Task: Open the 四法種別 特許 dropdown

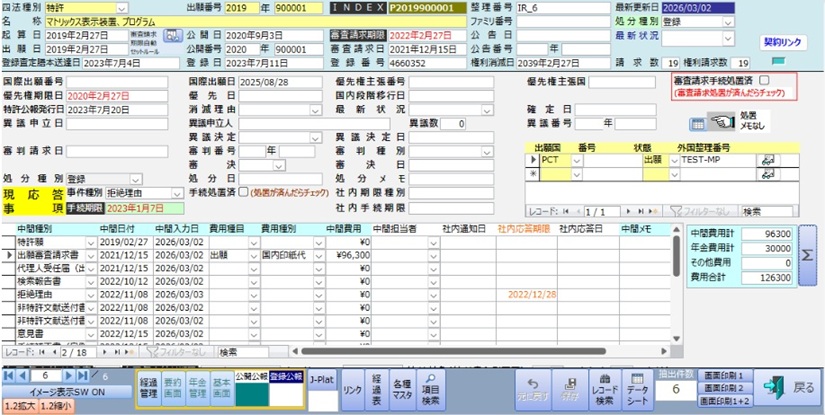Action: pos(122,8)
